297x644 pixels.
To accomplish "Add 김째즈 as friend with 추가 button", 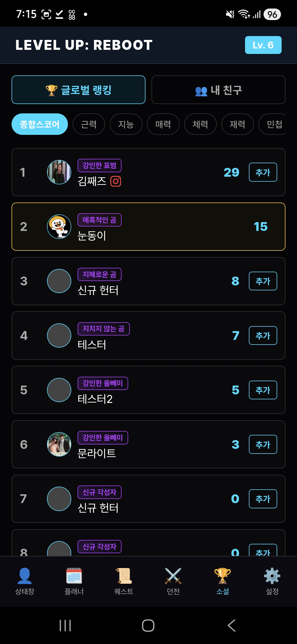I will (x=263, y=172).
